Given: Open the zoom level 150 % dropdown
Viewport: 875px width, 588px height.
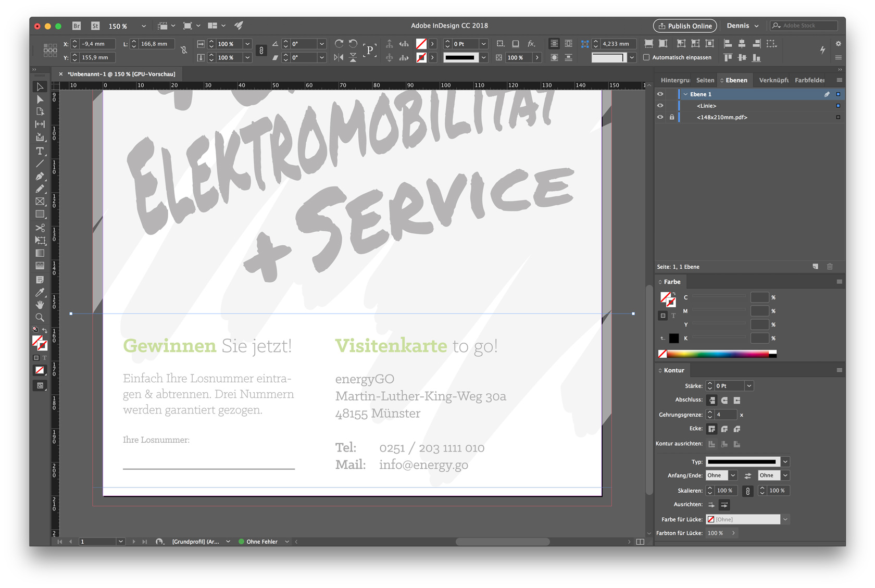Looking at the screenshot, I should [143, 26].
